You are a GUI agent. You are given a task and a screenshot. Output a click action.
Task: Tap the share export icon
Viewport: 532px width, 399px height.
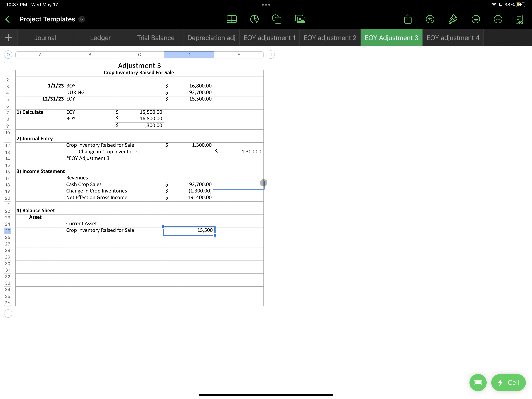click(408, 19)
